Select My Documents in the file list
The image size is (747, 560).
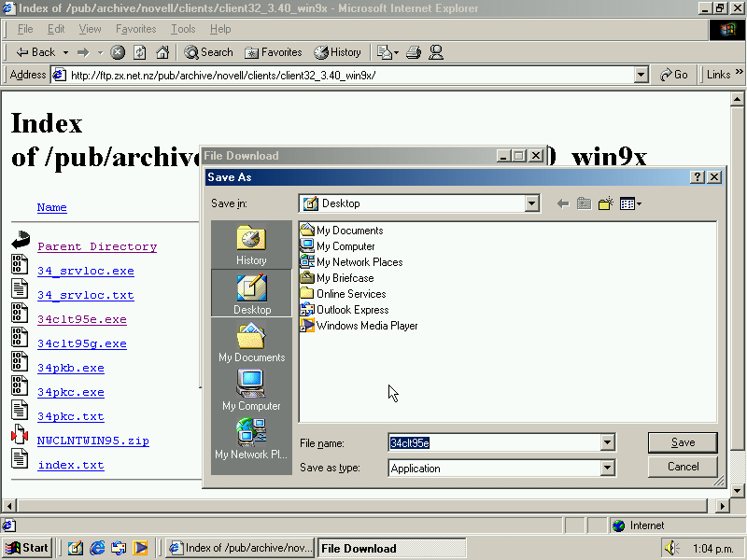342,231
